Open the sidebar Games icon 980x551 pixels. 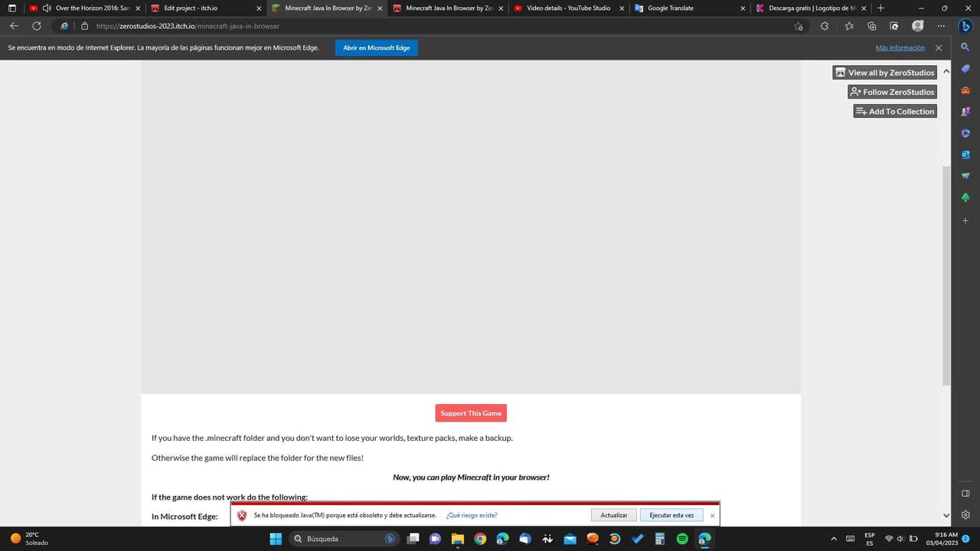[x=965, y=112]
